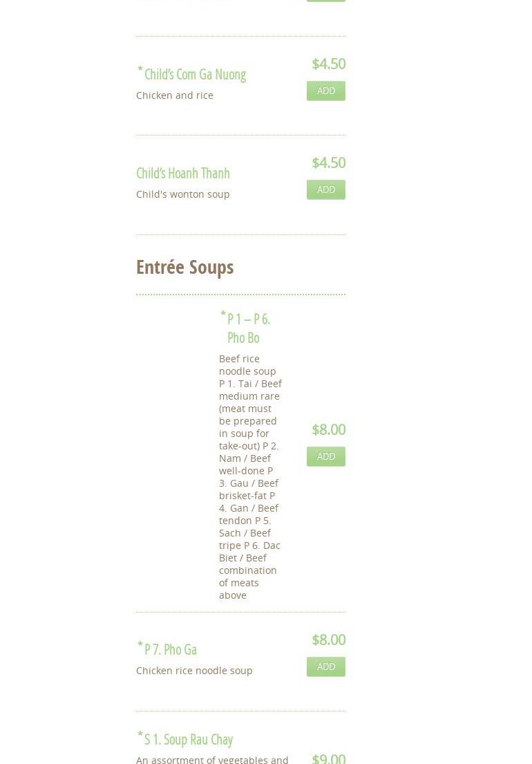Click the "Chicken rice noodle soup" description

(194, 671)
